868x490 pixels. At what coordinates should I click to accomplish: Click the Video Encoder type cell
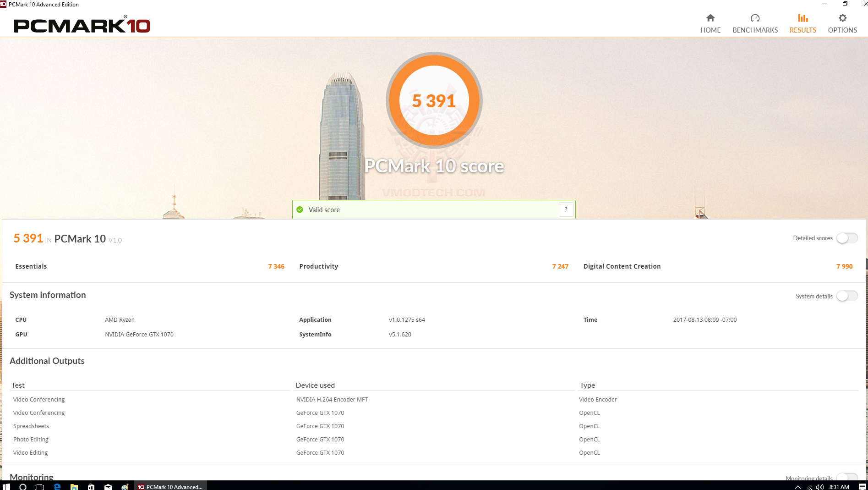point(598,400)
